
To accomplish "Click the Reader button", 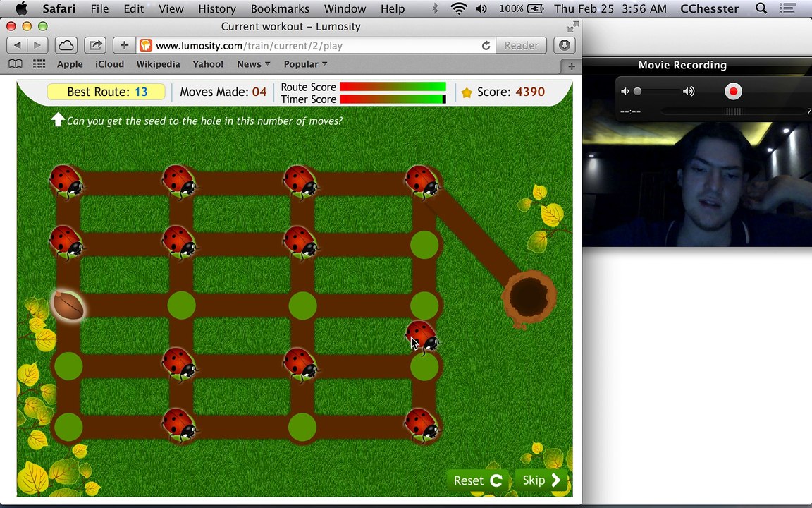I will pyautogui.click(x=521, y=45).
